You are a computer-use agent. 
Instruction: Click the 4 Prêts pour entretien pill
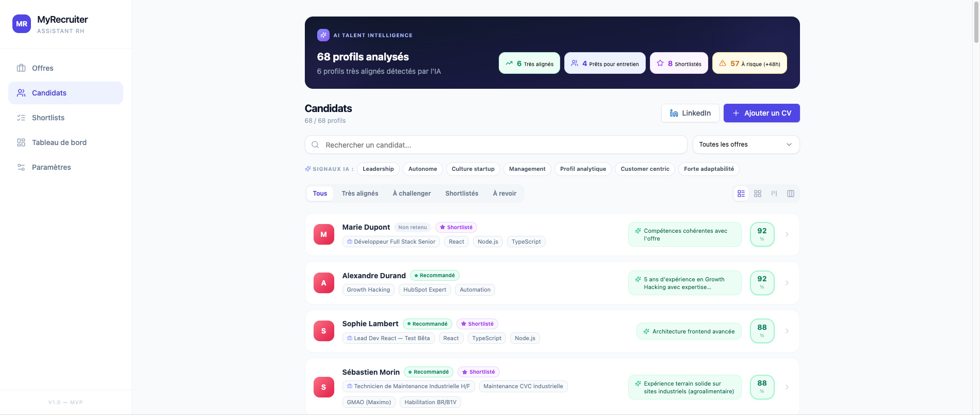(605, 63)
